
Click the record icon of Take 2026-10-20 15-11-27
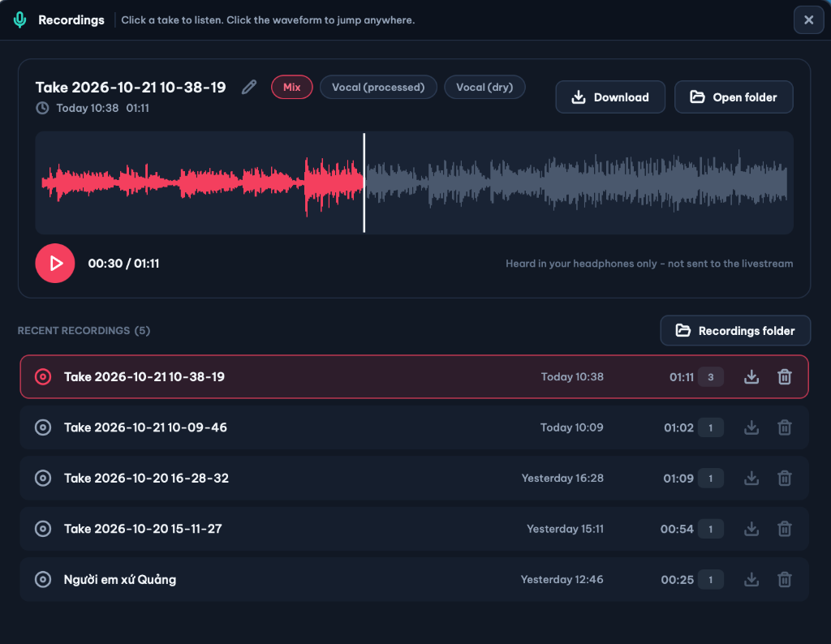(x=43, y=529)
